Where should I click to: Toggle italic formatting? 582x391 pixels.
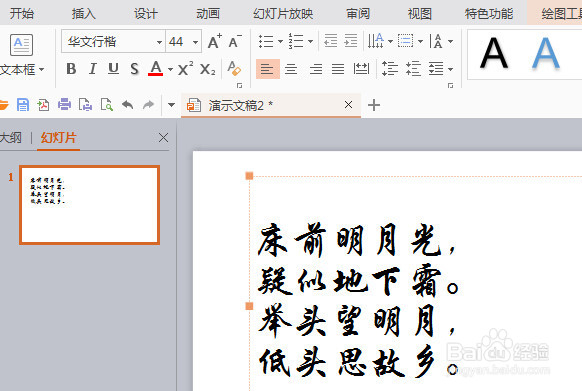pos(92,69)
